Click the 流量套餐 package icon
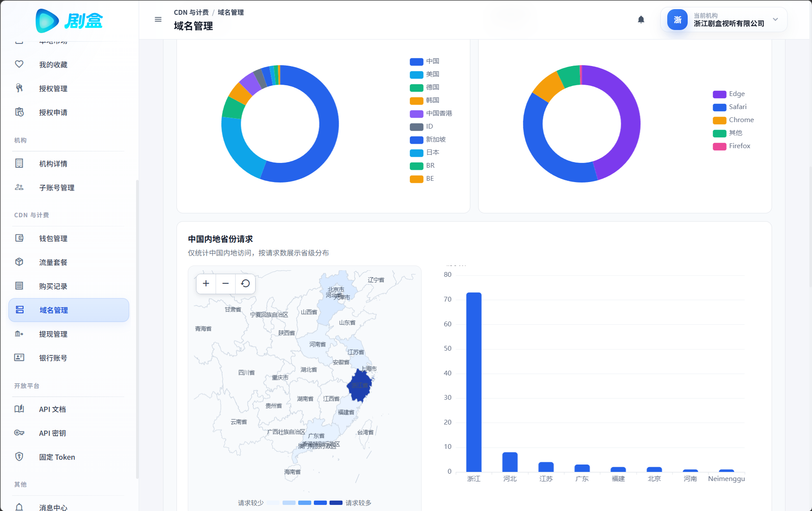 [x=19, y=262]
